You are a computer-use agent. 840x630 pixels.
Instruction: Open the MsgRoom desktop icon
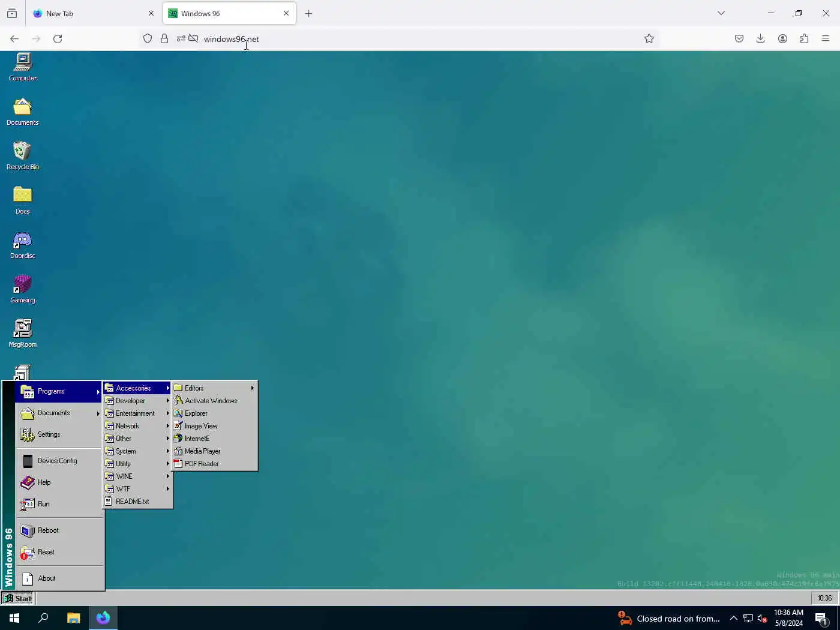coord(23,334)
